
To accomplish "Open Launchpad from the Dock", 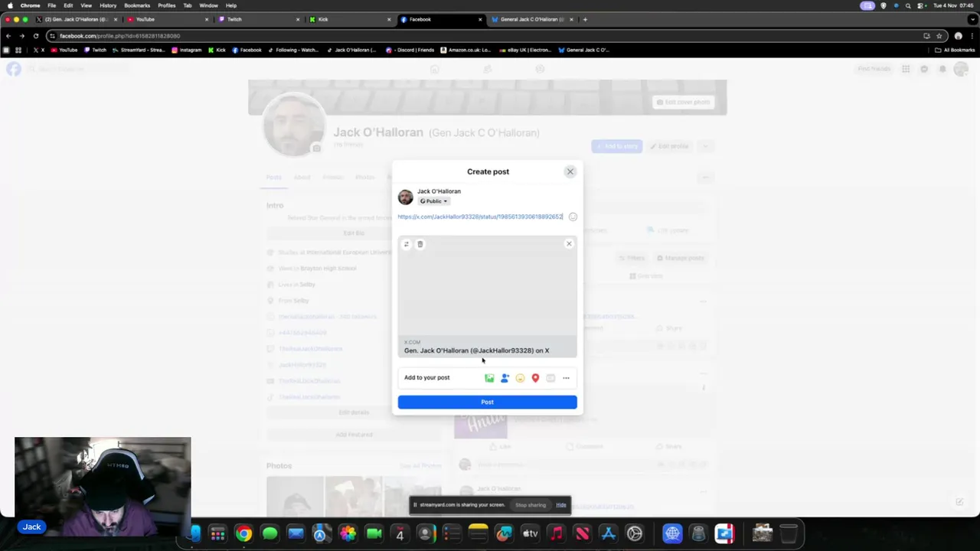I will pos(217,533).
